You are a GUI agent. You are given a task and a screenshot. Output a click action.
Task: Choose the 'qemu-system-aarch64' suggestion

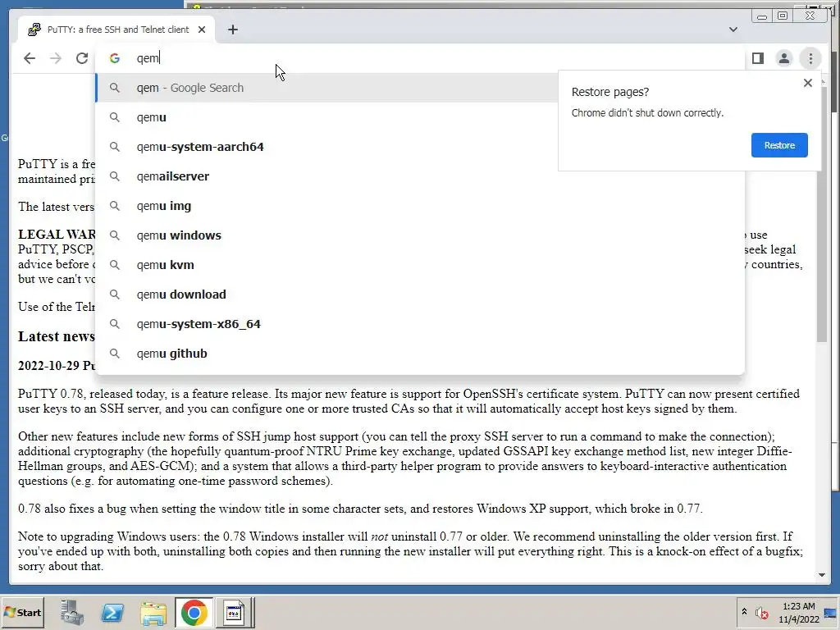(x=420, y=147)
